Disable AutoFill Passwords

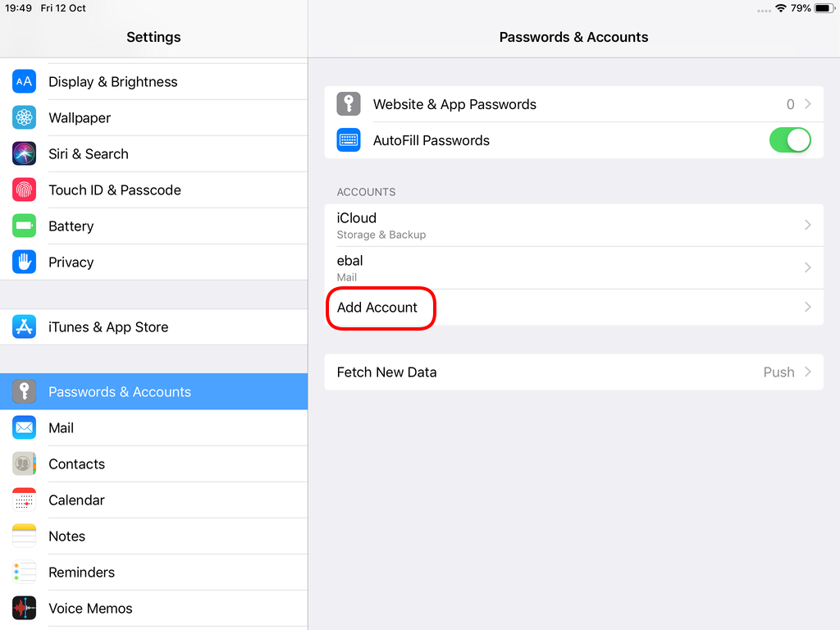tap(789, 139)
